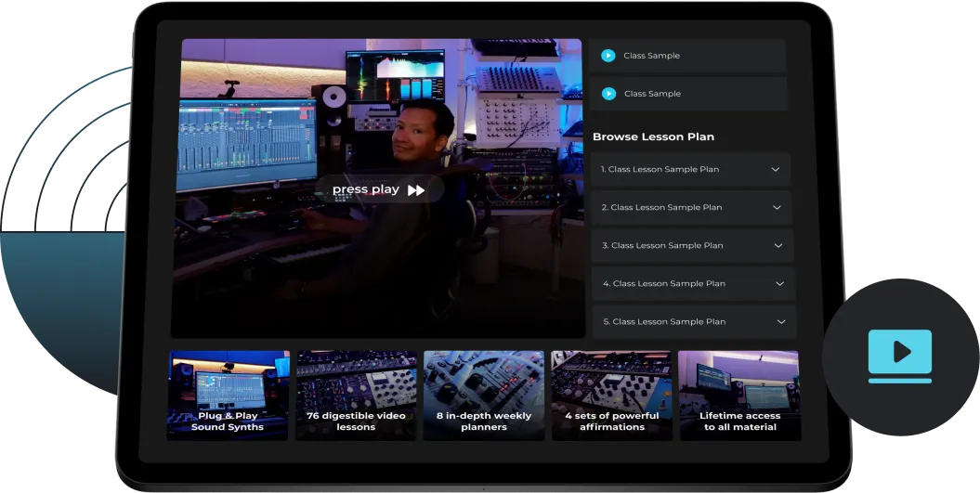Click the large video player icon in the dark circle
Screen dimensions: 980x493
(x=899, y=354)
